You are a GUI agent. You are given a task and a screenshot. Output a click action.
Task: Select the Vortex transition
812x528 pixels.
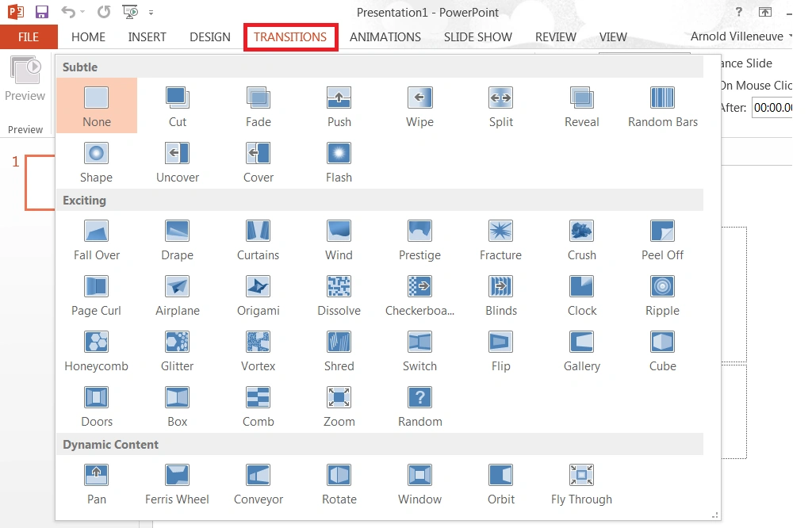point(258,350)
